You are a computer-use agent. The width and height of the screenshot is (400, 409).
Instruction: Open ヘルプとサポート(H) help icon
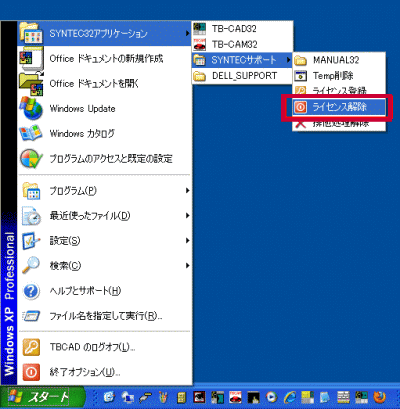coord(31,291)
